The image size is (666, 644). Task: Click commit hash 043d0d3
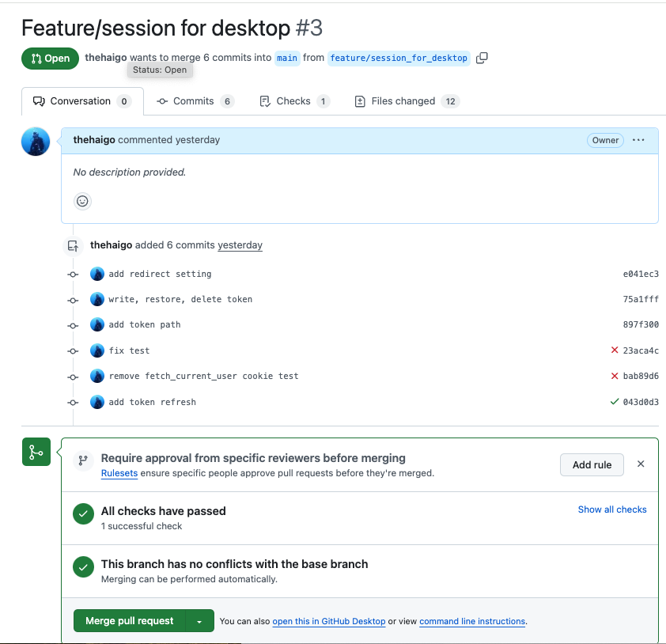pyautogui.click(x=641, y=402)
